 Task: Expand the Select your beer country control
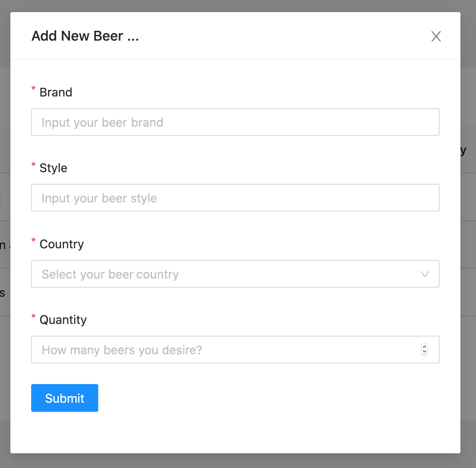pos(235,274)
